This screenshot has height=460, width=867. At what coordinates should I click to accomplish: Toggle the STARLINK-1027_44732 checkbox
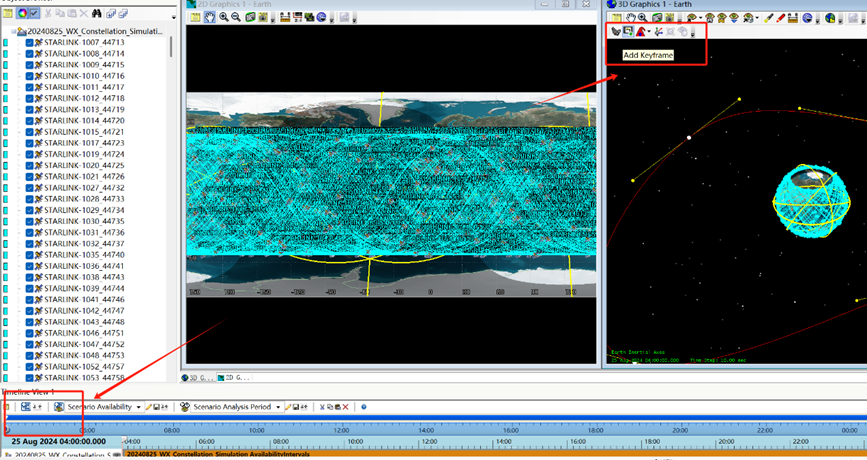(x=29, y=188)
